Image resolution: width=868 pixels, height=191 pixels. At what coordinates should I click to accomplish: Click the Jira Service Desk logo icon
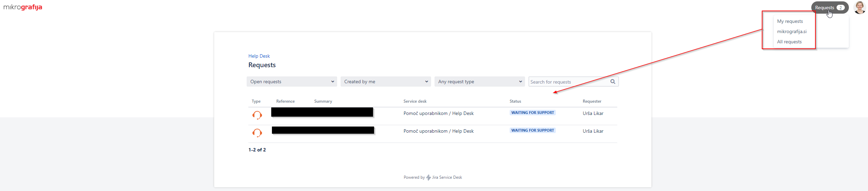point(428,177)
